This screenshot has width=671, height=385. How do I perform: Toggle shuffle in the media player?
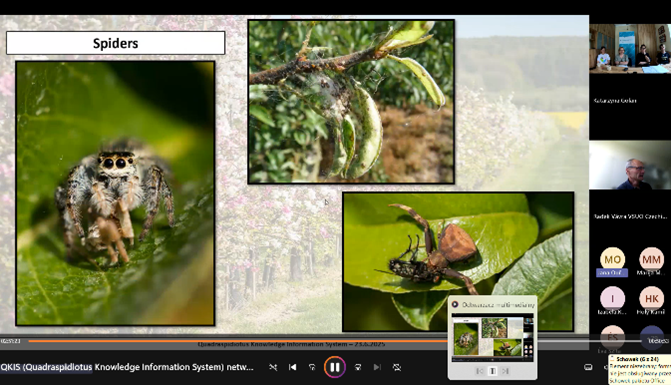click(x=273, y=367)
